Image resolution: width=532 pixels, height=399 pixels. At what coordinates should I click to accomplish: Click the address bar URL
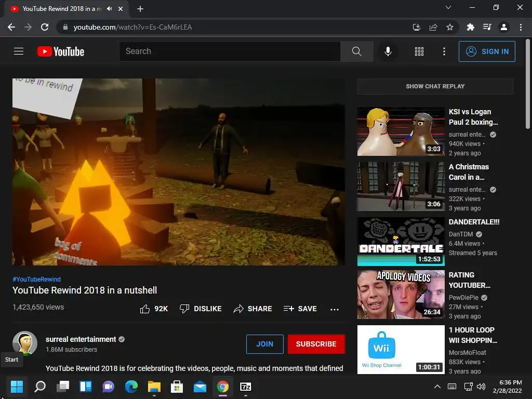click(132, 27)
